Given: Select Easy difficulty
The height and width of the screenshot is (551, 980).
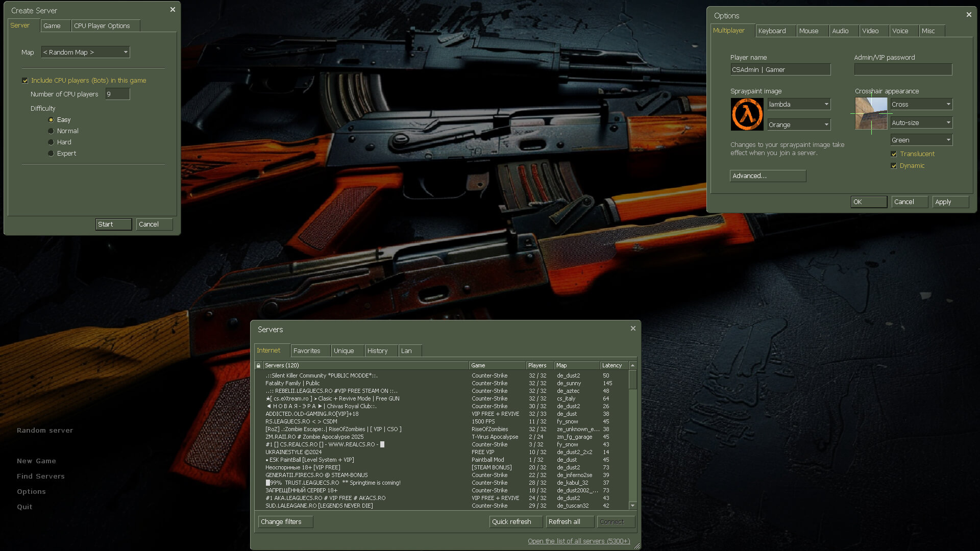Looking at the screenshot, I should point(51,120).
